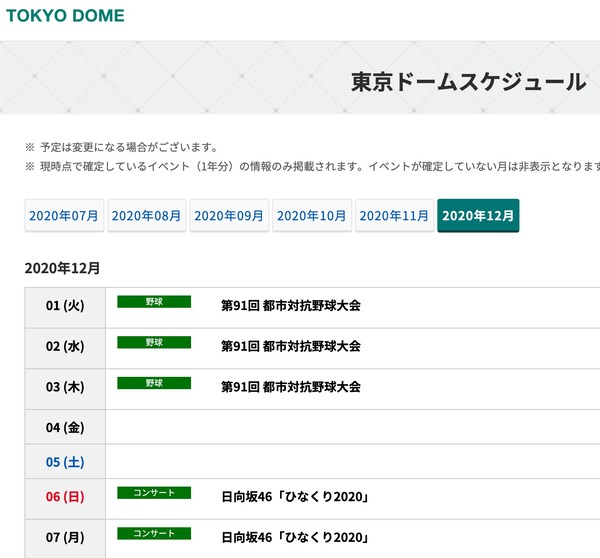Viewport: 600px width, 558px height.
Task: Click 日向坂46「ひなくり2020」 on 06 (日)
Action: (295, 497)
